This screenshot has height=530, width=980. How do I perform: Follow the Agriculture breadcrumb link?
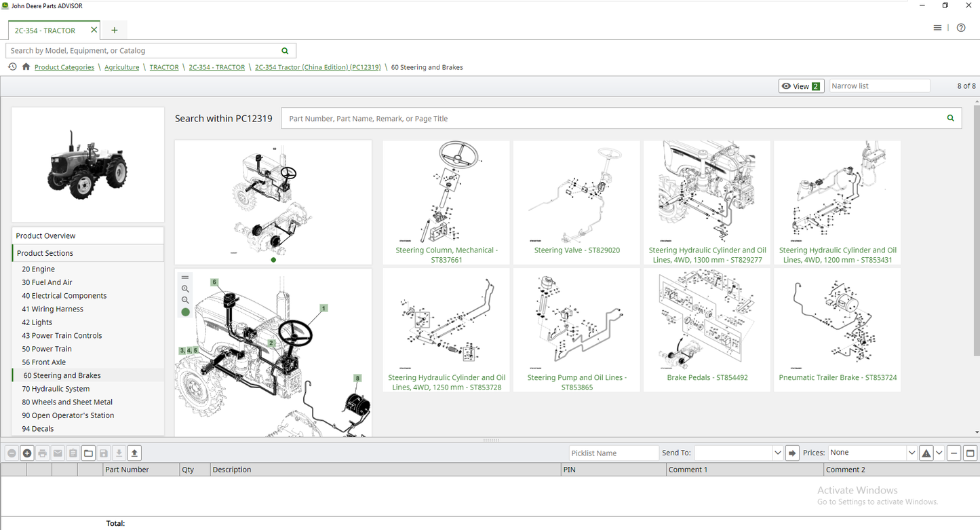121,67
